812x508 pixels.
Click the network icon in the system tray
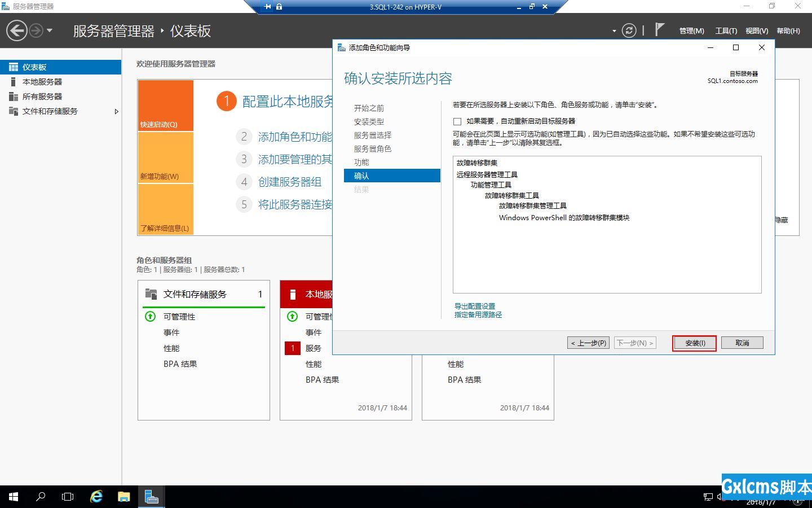[708, 497]
